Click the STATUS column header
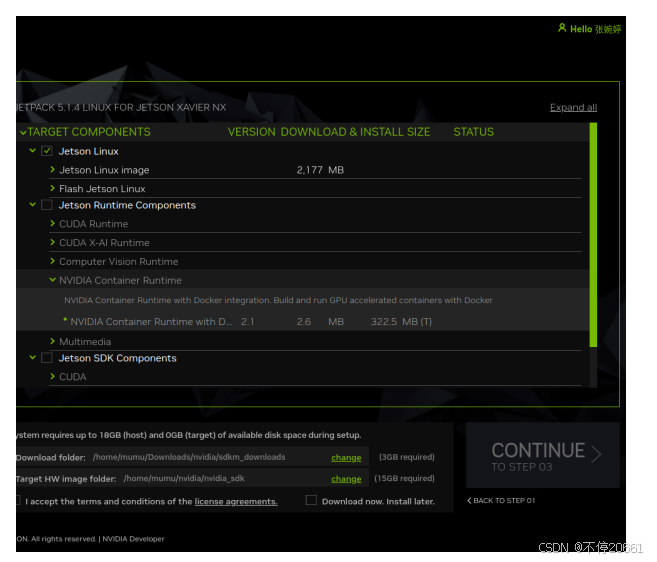 click(x=473, y=132)
